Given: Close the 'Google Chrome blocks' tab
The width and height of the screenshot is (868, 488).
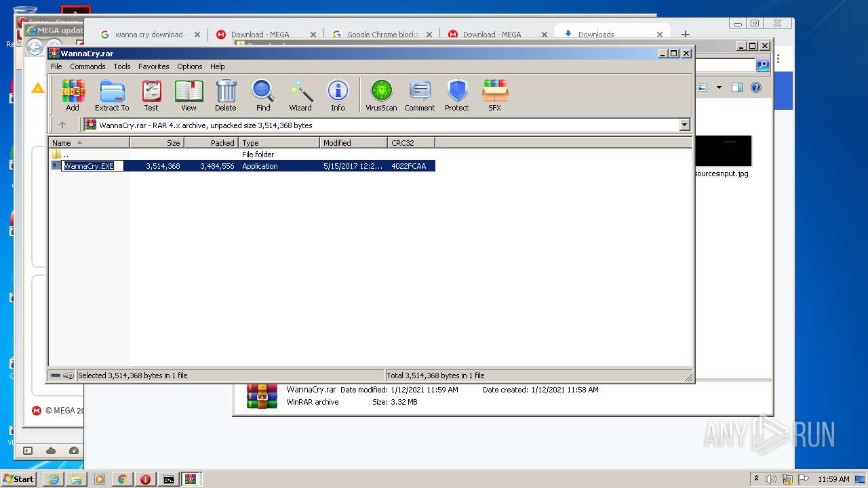Looking at the screenshot, I should coord(429,35).
